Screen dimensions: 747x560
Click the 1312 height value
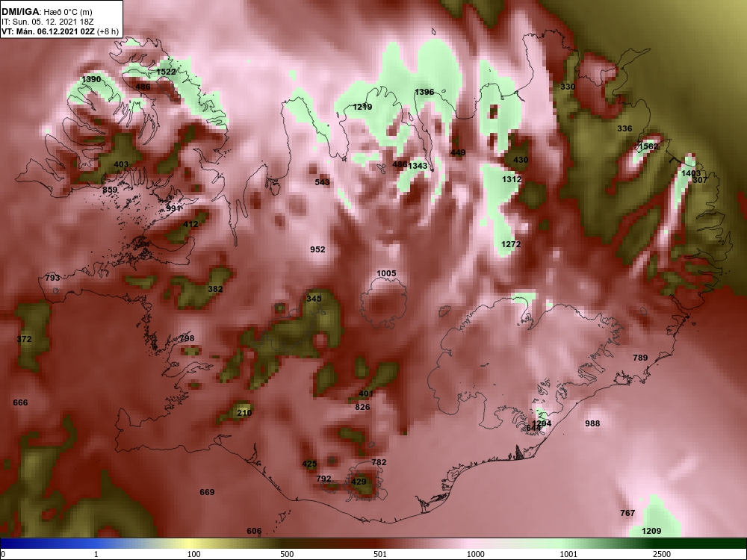pos(512,179)
